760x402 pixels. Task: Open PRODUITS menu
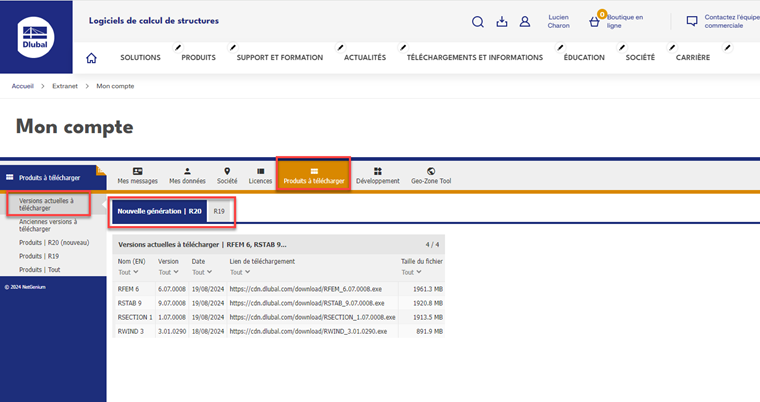coord(198,57)
